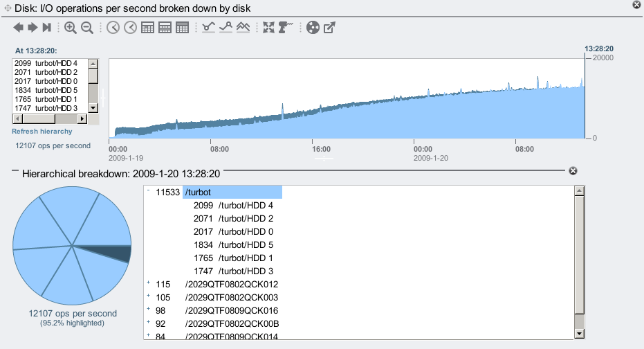The height and width of the screenshot is (349, 644).
Task: Click the forward arrow in the toolbar
Action: pos(33,28)
